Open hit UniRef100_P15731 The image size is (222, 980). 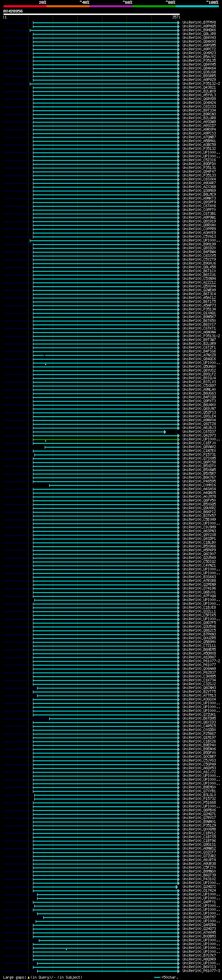(x=199, y=455)
